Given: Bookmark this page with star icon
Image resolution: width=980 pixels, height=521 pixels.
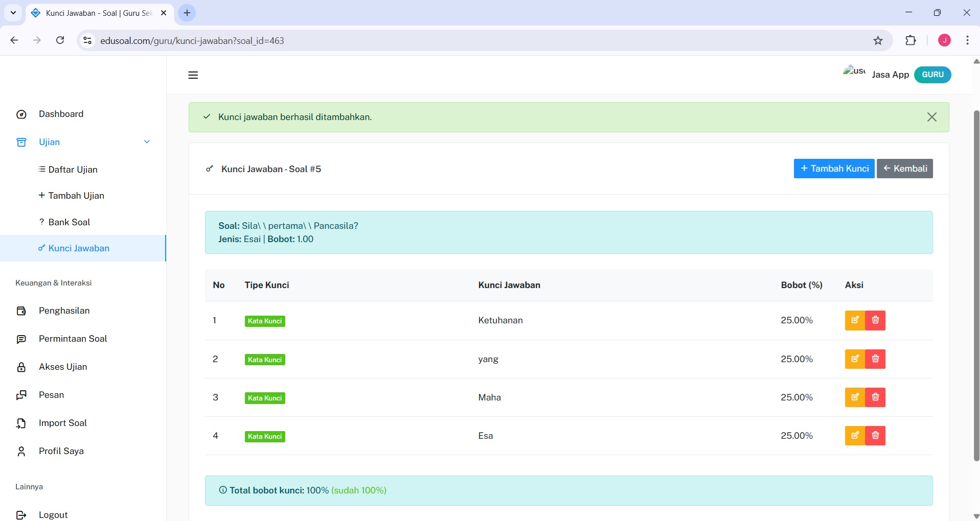Looking at the screenshot, I should point(878,41).
